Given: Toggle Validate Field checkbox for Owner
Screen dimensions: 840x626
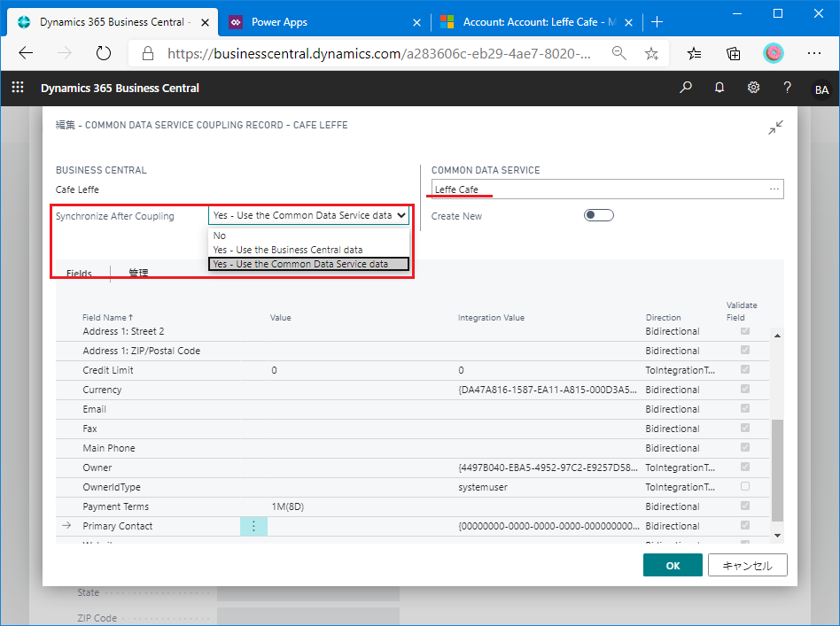Looking at the screenshot, I should (744, 467).
